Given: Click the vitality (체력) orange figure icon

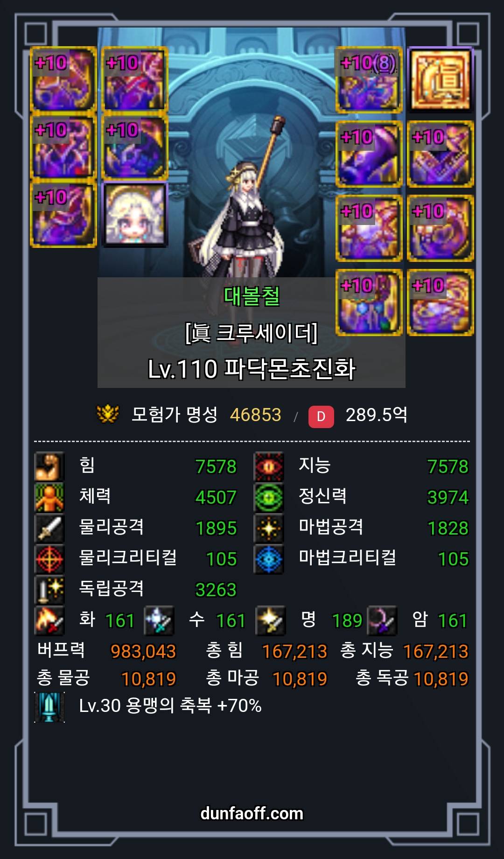Looking at the screenshot, I should tap(49, 497).
